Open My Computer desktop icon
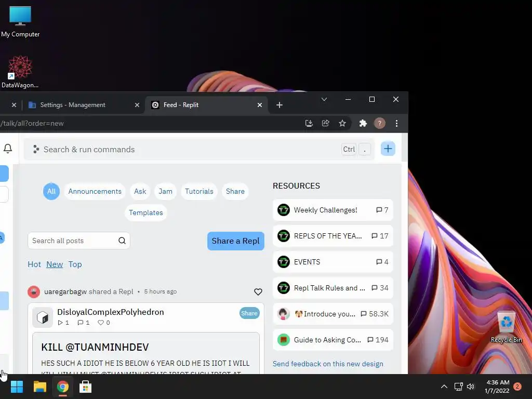The image size is (532, 399). [x=20, y=22]
